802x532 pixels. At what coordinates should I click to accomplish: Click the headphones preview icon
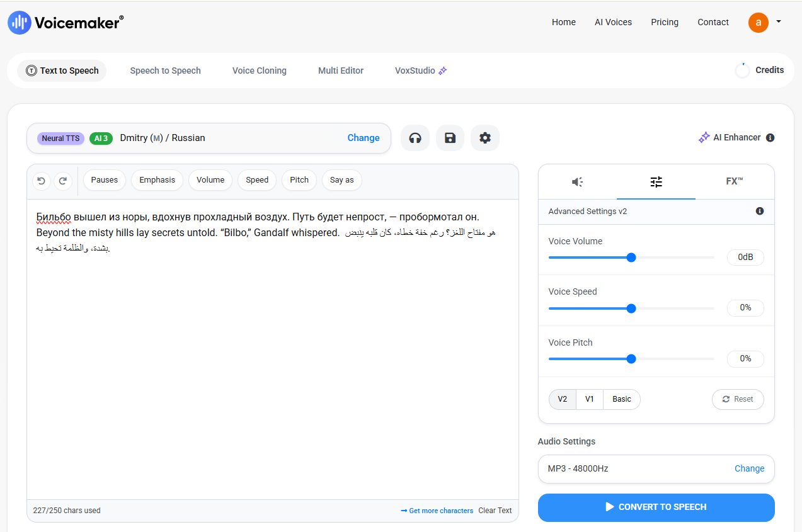(415, 138)
